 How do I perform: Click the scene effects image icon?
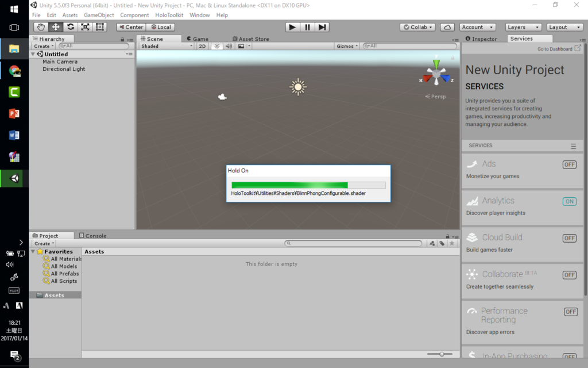click(241, 46)
